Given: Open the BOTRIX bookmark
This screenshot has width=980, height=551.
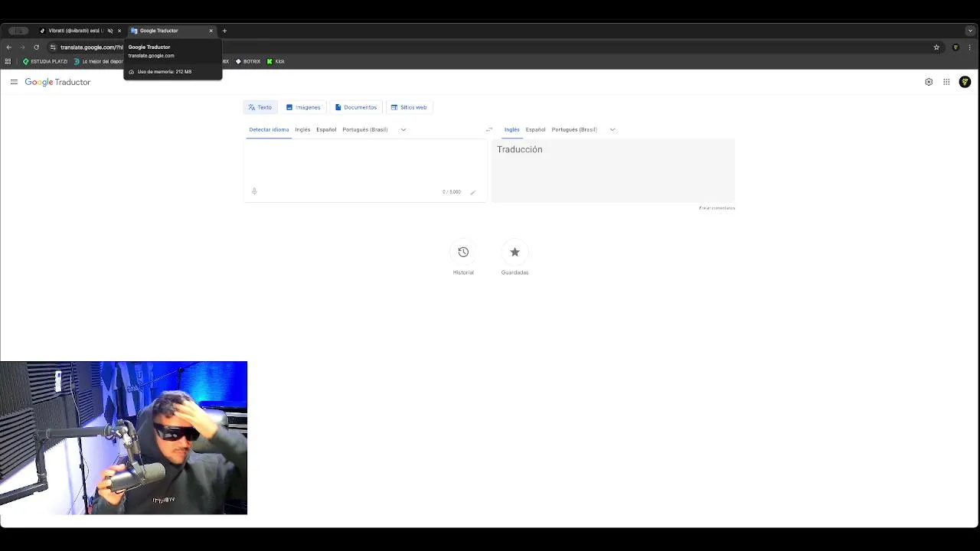Looking at the screenshot, I should click(x=248, y=61).
